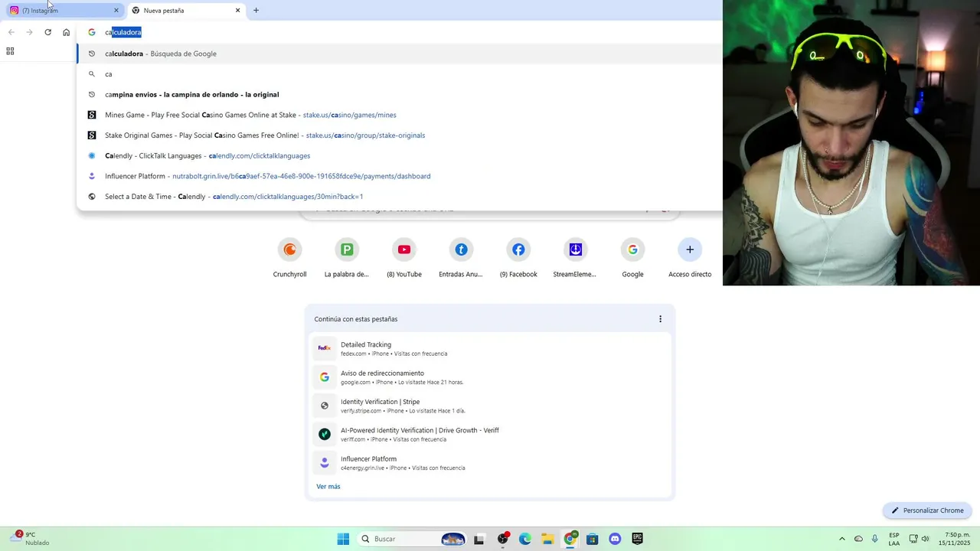Click the browser back arrow
This screenshot has height=551, width=980.
(11, 32)
